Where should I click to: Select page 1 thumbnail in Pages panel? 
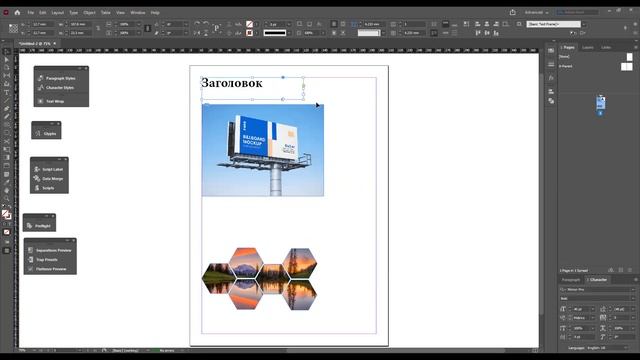tap(600, 103)
